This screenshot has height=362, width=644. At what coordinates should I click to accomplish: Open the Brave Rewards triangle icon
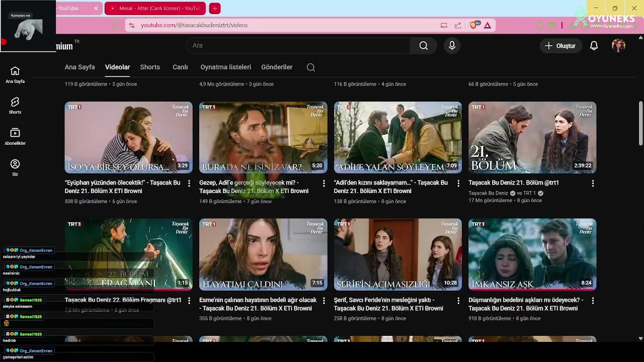point(488,25)
